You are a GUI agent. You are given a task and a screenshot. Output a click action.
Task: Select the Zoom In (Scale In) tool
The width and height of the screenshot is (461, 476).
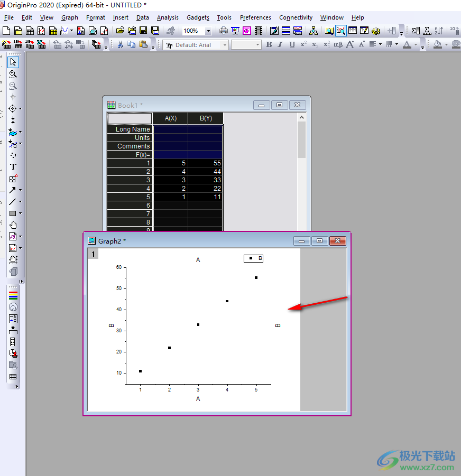[13, 74]
